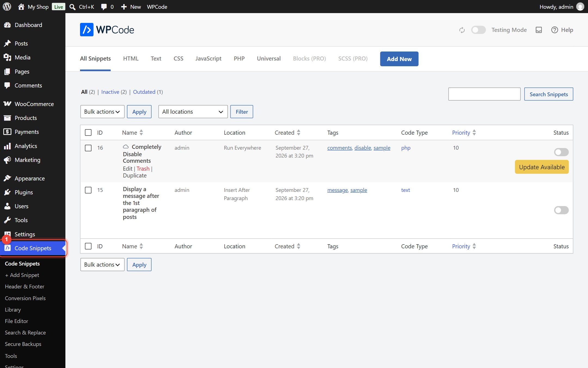Viewport: 588px width, 368px height.
Task: Click the Pages sidebar icon
Action: (7, 71)
